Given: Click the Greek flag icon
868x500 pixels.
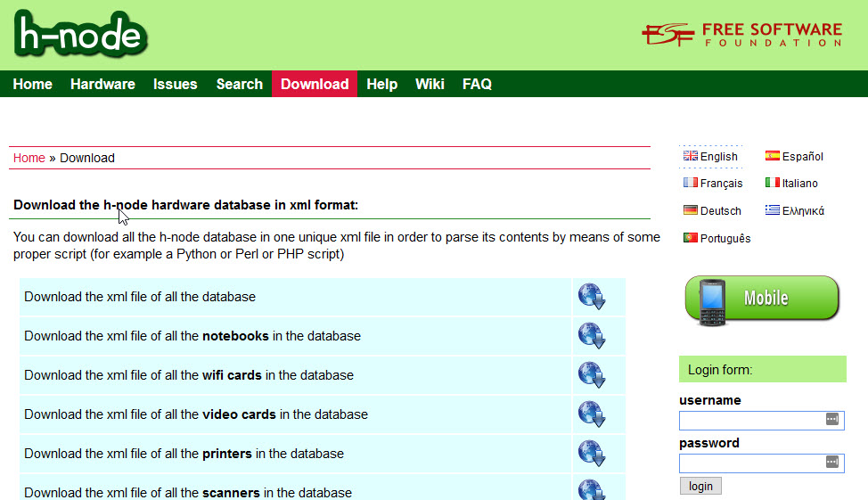Looking at the screenshot, I should pos(773,209).
